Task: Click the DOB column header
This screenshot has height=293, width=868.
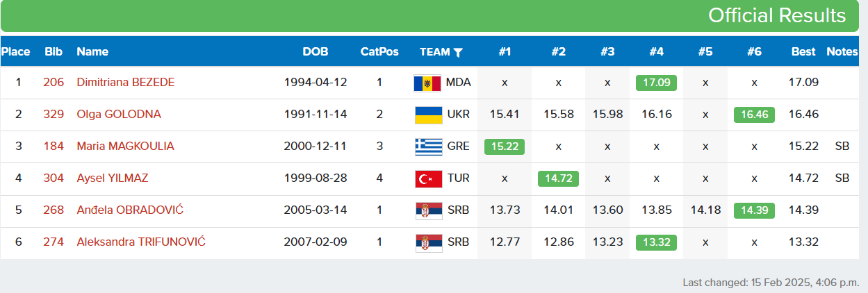Action: click(316, 52)
